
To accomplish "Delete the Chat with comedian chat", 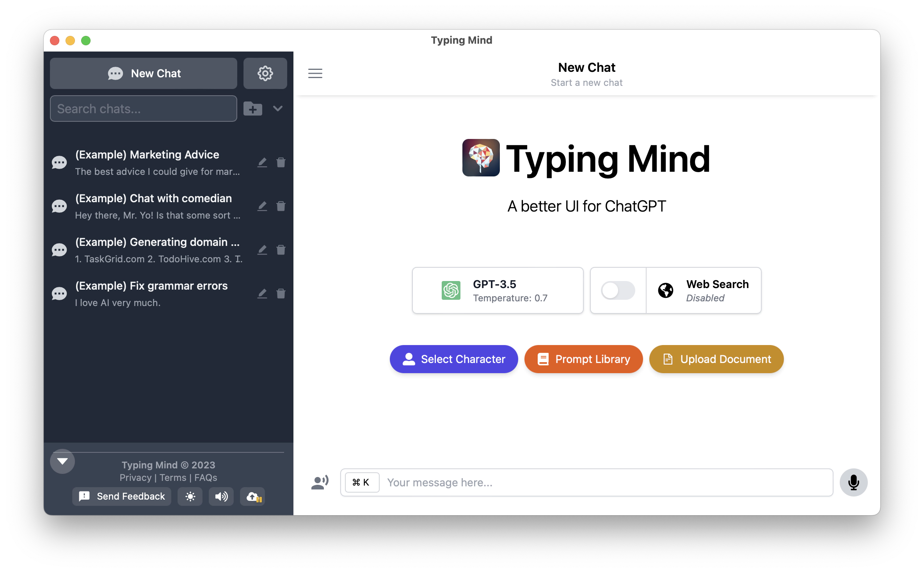I will pyautogui.click(x=281, y=206).
